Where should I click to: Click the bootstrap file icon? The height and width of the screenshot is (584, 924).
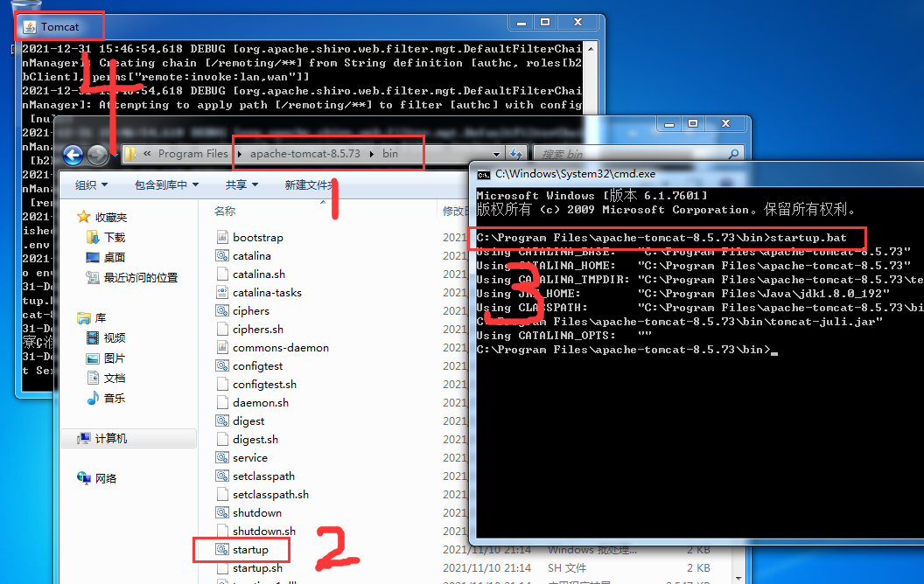[222, 237]
